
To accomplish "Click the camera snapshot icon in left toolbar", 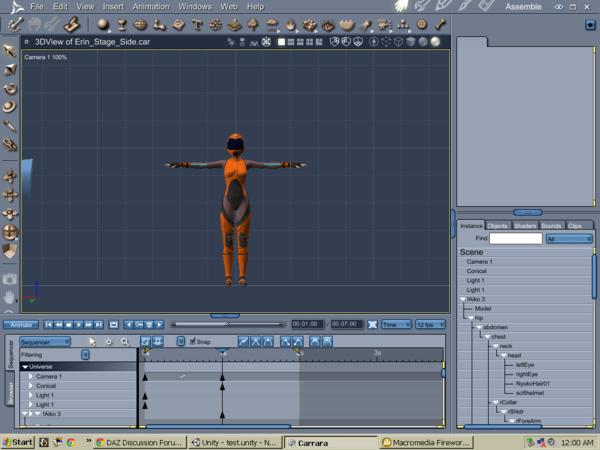I will pyautogui.click(x=10, y=279).
